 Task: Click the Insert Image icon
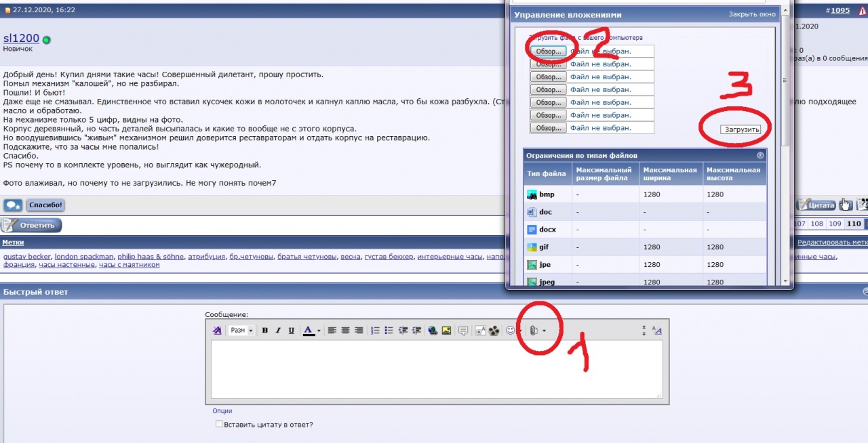446,331
